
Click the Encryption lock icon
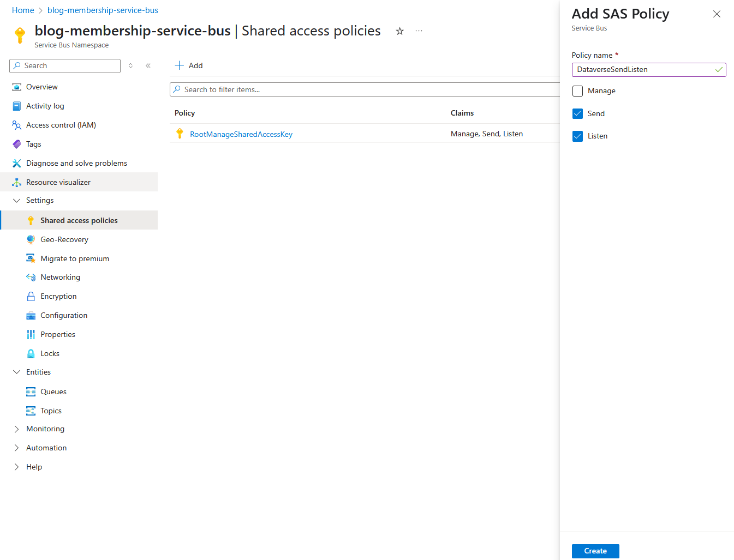pos(31,297)
